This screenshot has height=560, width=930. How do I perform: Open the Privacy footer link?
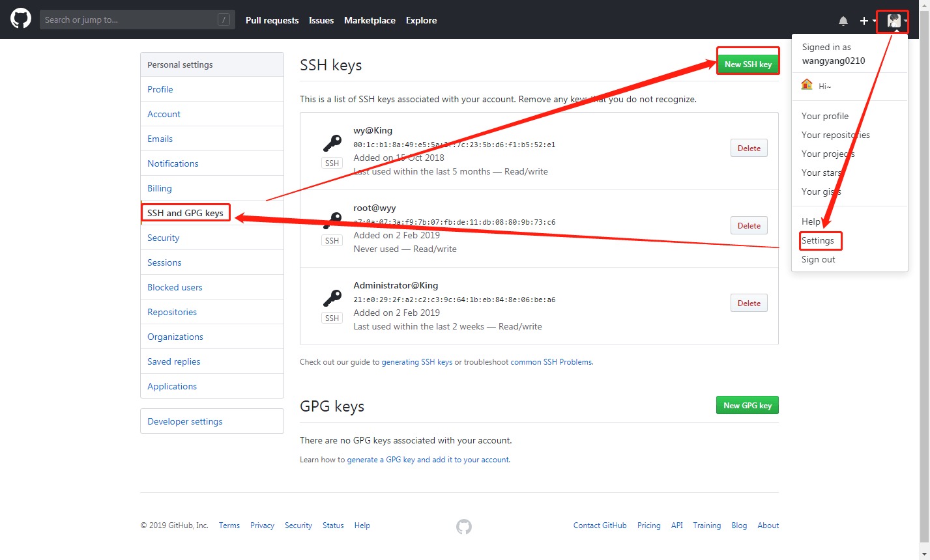262,525
